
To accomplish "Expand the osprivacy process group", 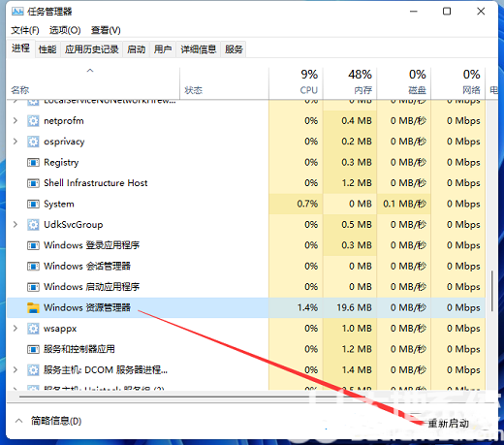I will pyautogui.click(x=15, y=142).
